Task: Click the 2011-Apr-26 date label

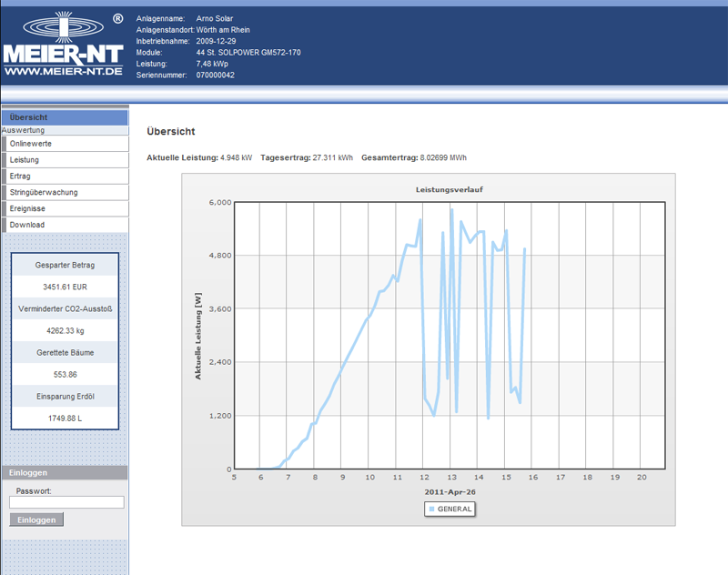Action: [450, 492]
